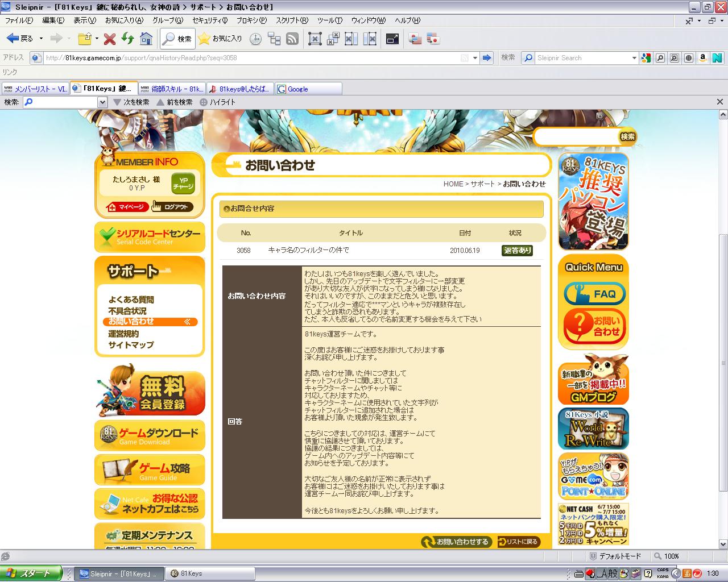Stop loading with the red X icon
The height and width of the screenshot is (582, 728).
pos(110,39)
